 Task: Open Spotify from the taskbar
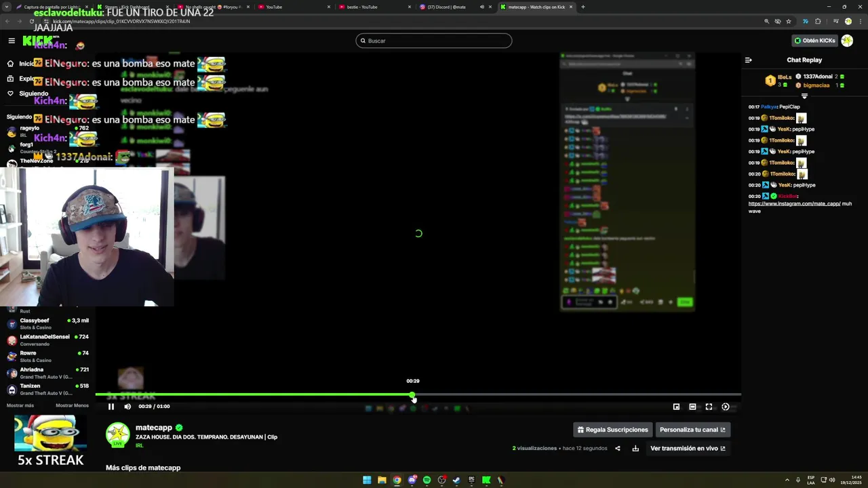click(427, 480)
